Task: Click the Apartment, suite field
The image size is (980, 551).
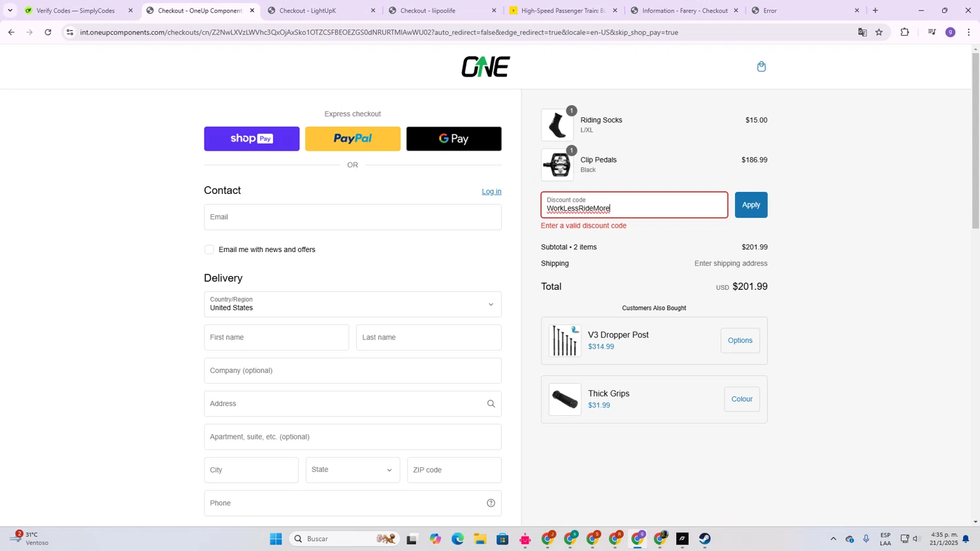Action: 353,437
